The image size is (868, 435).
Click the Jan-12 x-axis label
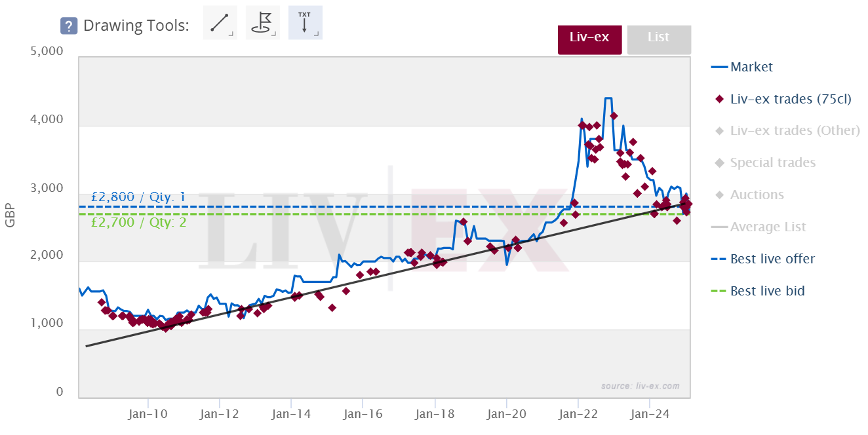pos(220,414)
